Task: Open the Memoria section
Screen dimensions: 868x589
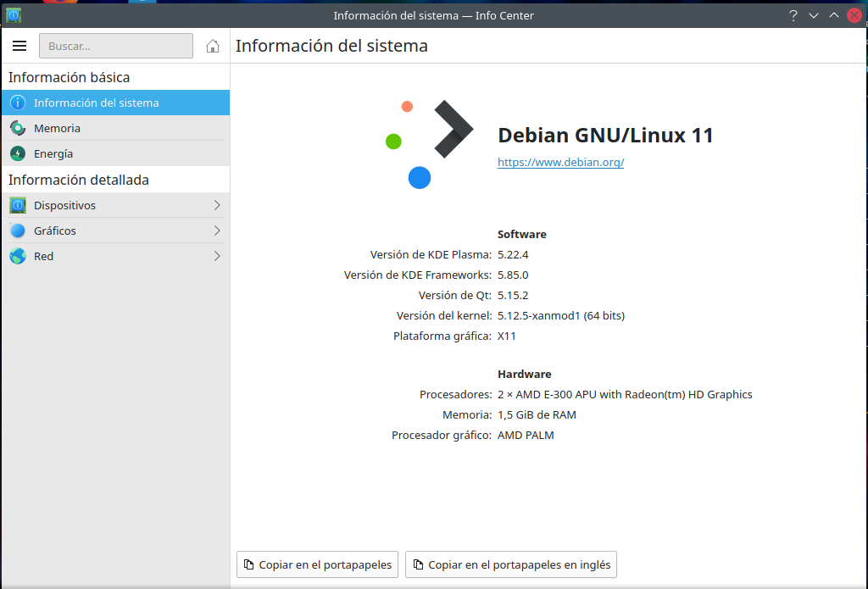Action: [115, 129]
